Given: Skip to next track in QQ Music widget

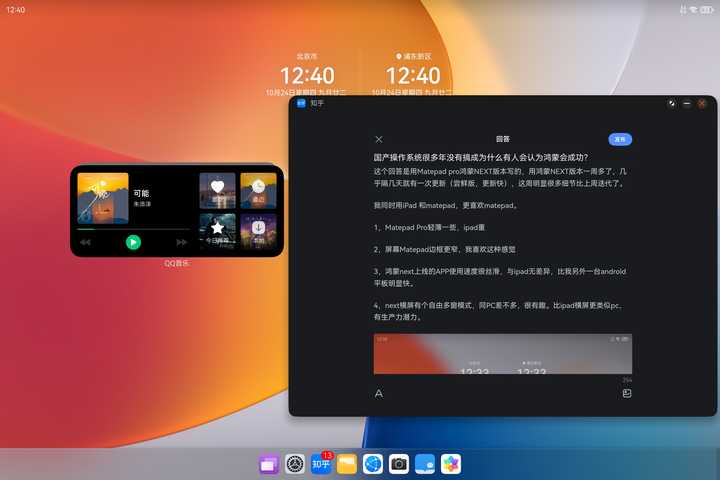Looking at the screenshot, I should (x=181, y=242).
